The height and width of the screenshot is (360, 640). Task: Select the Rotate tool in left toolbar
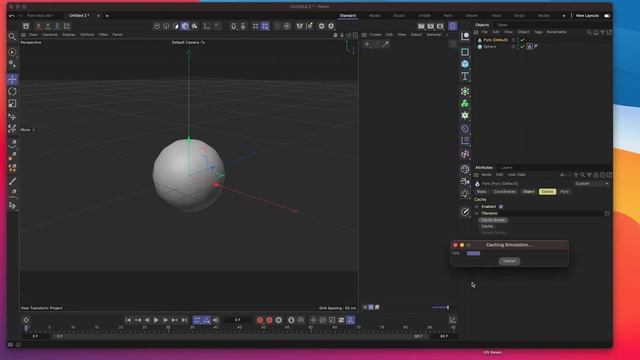pos(12,91)
